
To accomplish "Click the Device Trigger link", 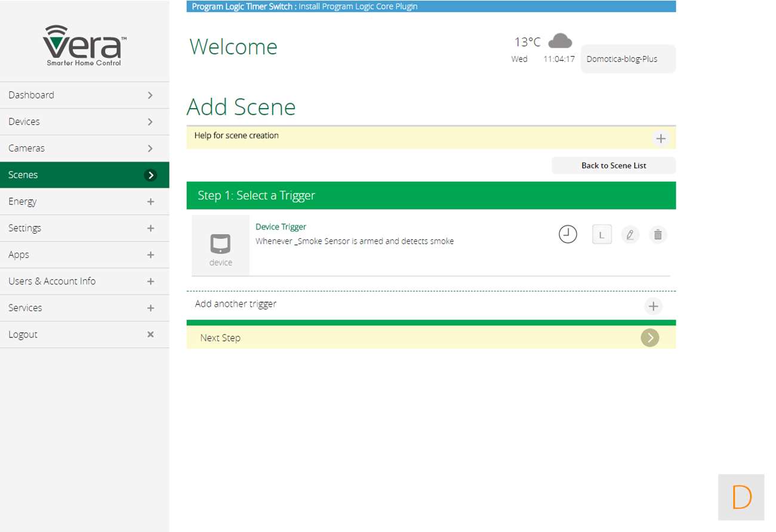I will [x=281, y=227].
